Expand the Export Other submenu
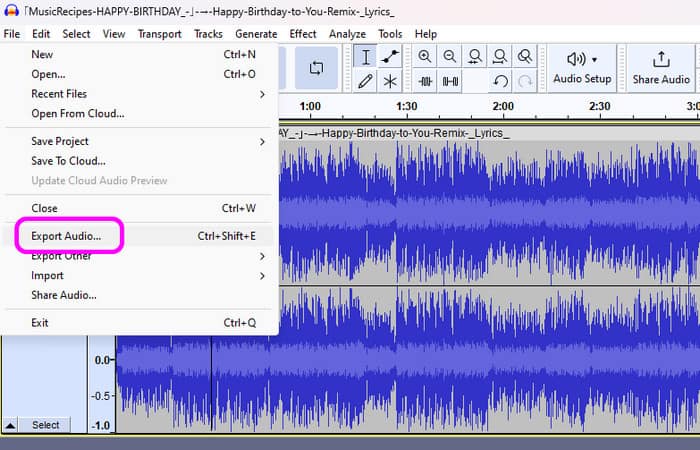The image size is (700, 450). coord(138,256)
